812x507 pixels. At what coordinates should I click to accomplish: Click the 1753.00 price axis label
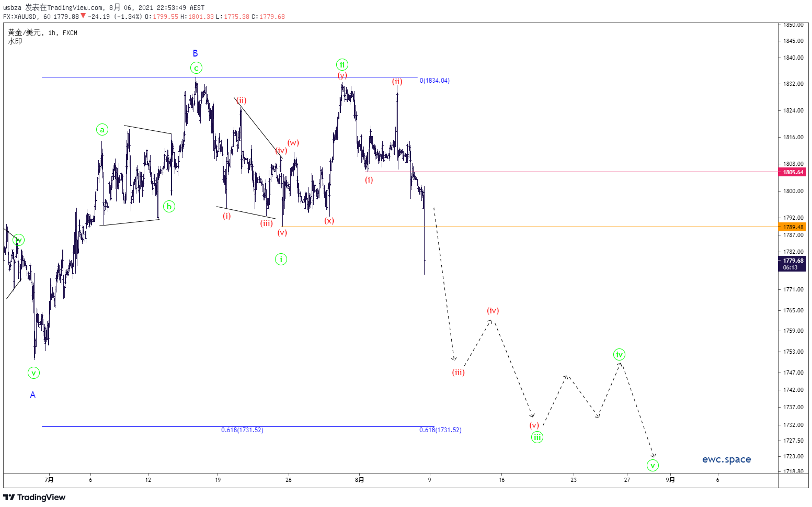tap(793, 352)
